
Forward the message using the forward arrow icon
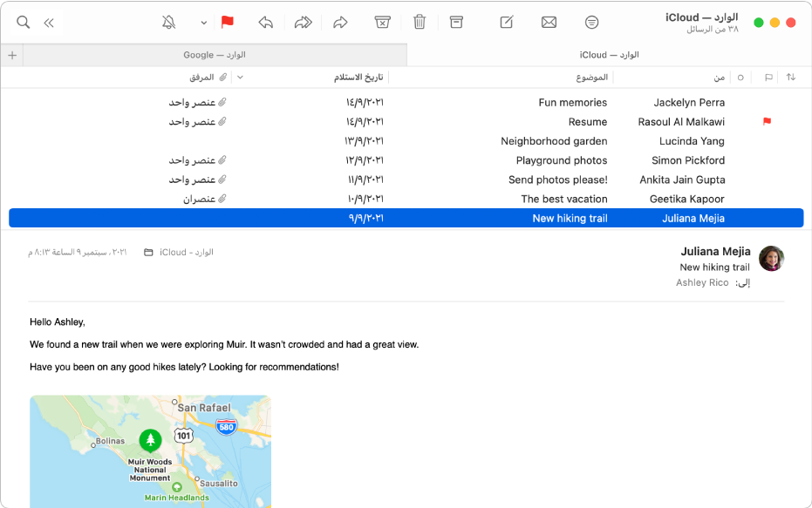coord(340,22)
